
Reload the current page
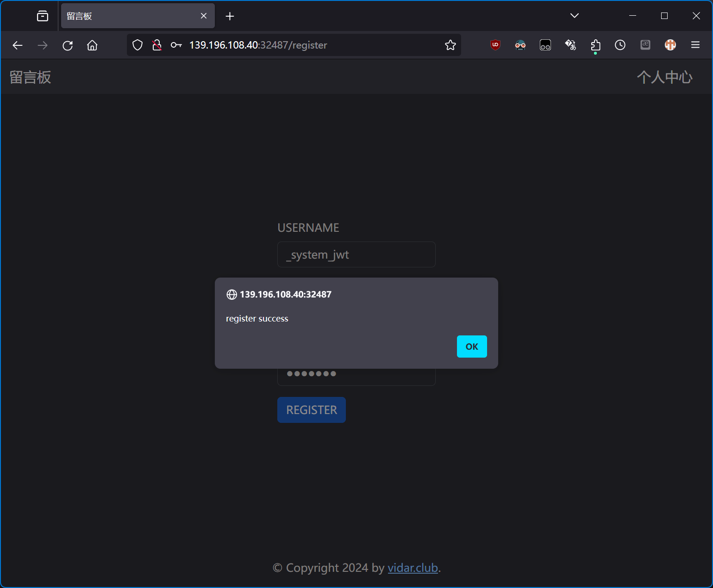pos(68,45)
